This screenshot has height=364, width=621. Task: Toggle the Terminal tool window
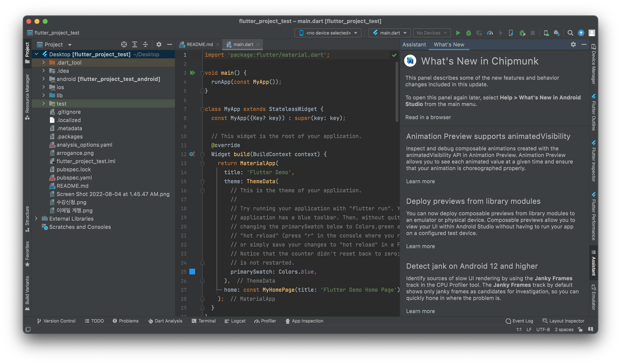(204, 321)
